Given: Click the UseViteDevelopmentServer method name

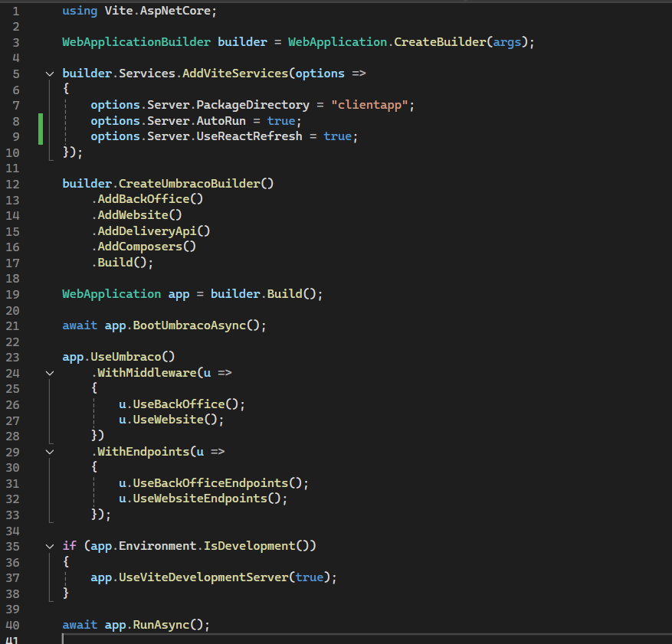Looking at the screenshot, I should [x=204, y=577].
